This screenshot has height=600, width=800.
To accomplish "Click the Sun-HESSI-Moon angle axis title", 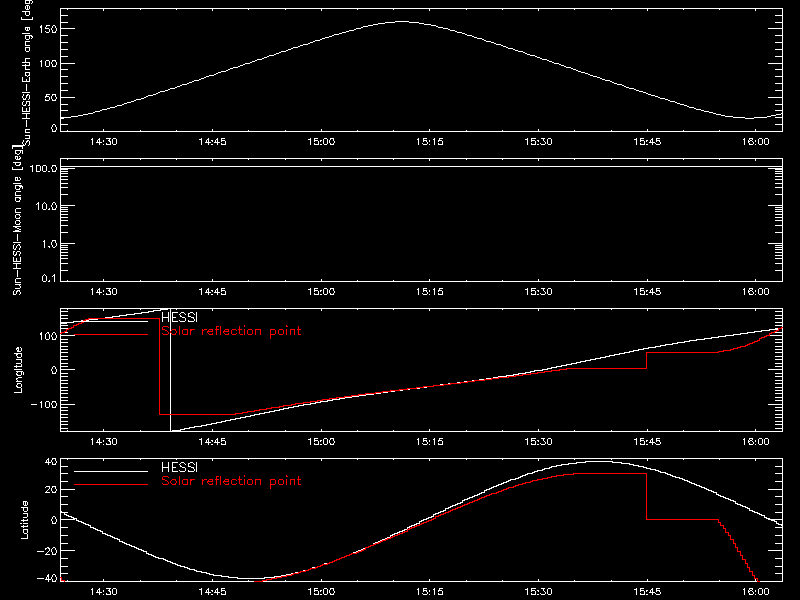I will (17, 220).
